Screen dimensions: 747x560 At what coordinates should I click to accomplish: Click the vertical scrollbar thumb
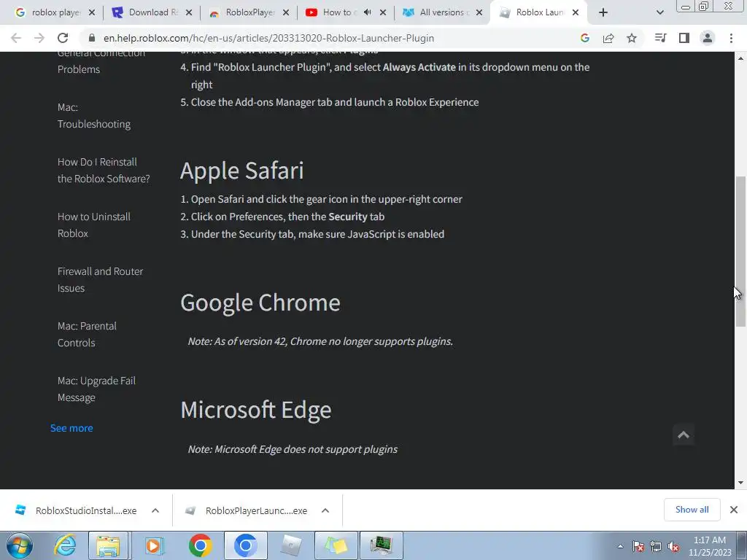pyautogui.click(x=741, y=252)
